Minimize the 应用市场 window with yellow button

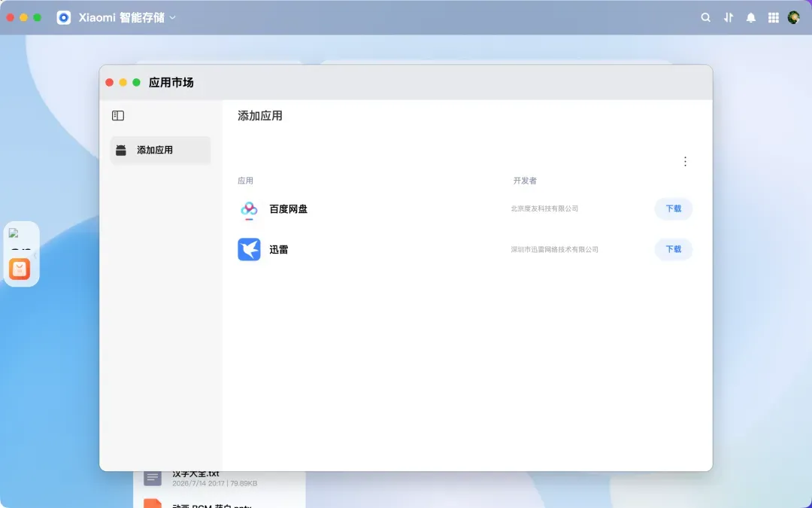pos(123,83)
